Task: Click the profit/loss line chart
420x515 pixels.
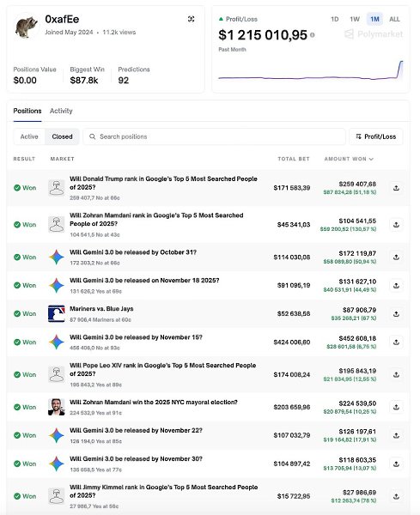Action: (311, 70)
